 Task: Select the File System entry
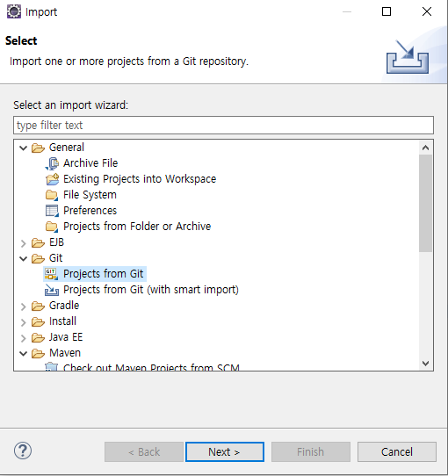click(90, 195)
